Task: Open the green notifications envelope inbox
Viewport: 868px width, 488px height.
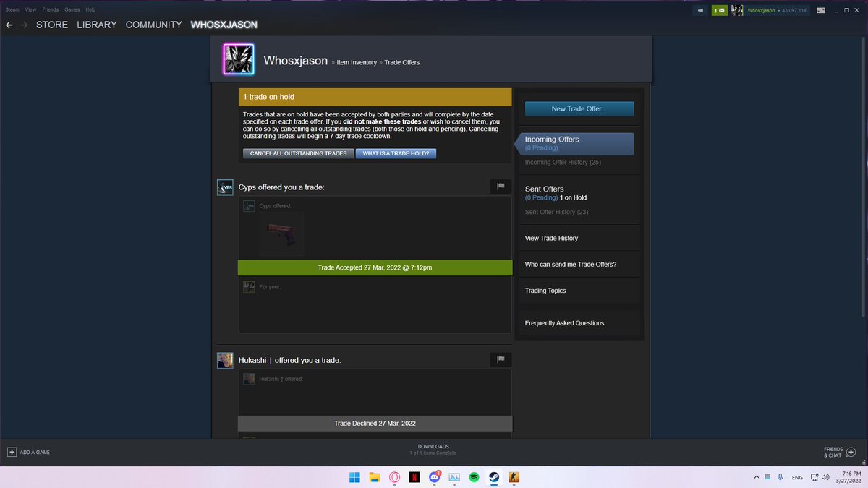Action: tap(719, 11)
